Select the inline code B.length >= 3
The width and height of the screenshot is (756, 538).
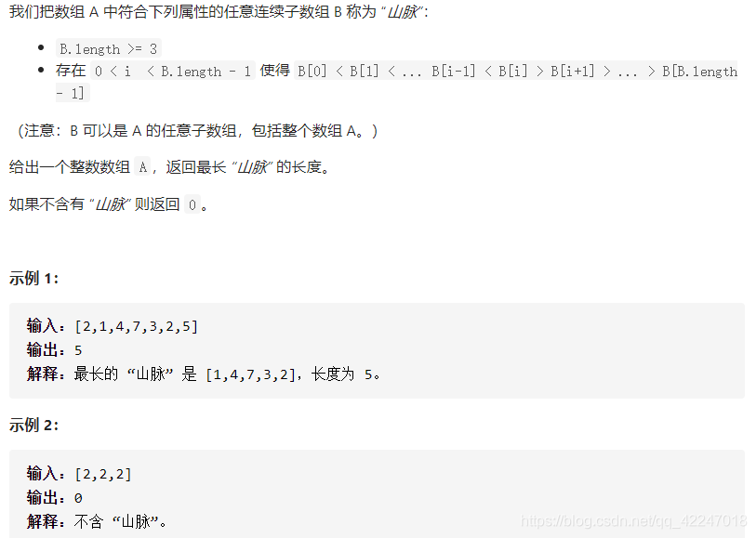click(x=109, y=48)
